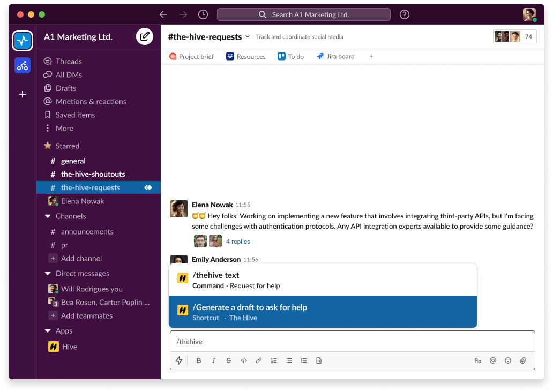Open the history clock icon

coord(203,15)
